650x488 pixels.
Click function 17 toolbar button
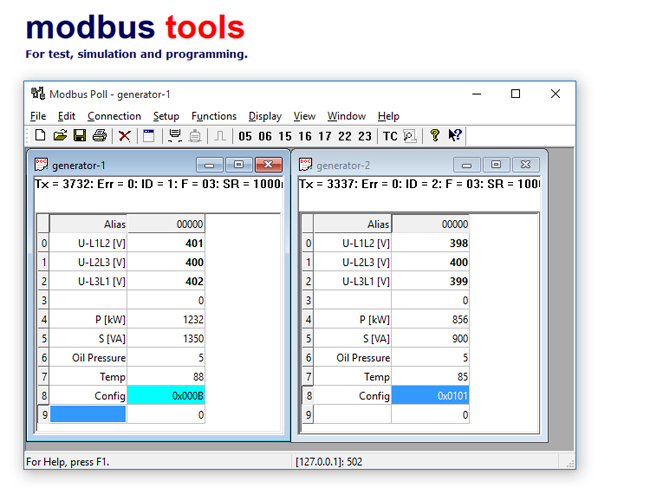pyautogui.click(x=325, y=136)
